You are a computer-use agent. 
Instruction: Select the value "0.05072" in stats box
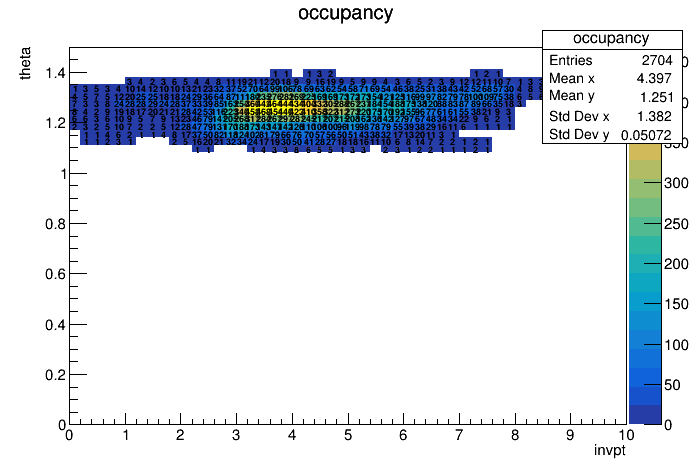(646, 135)
